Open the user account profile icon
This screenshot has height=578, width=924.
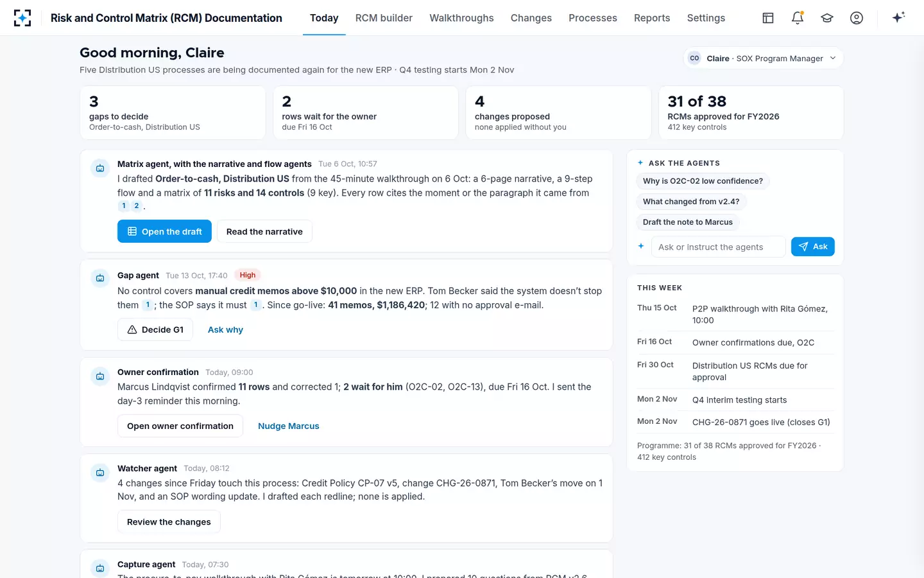point(857,18)
